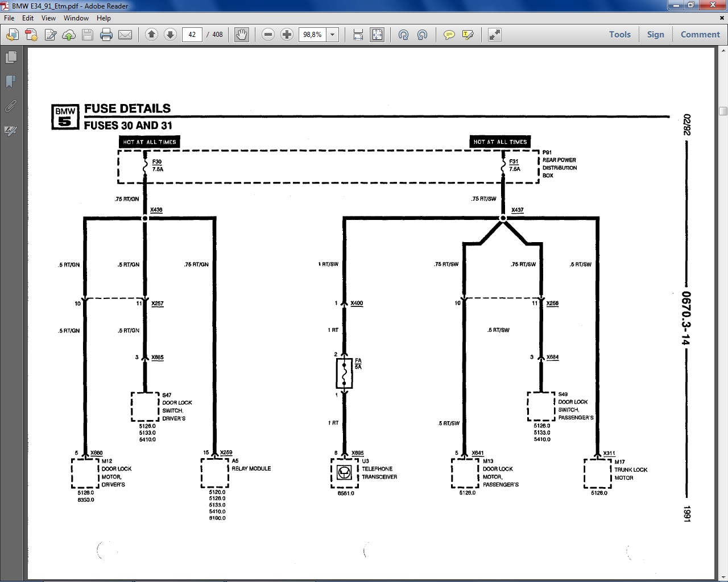
Task: Open the View menu
Action: coord(48,18)
